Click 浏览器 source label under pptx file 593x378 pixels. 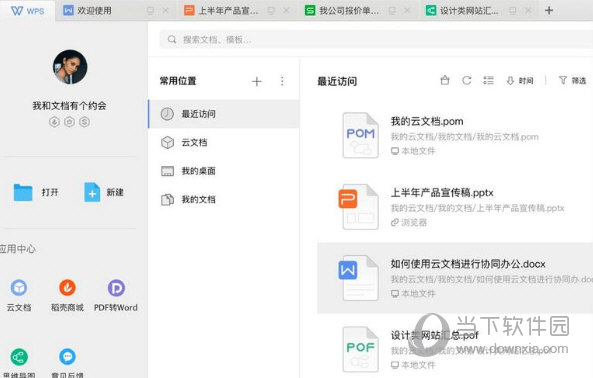click(x=409, y=222)
